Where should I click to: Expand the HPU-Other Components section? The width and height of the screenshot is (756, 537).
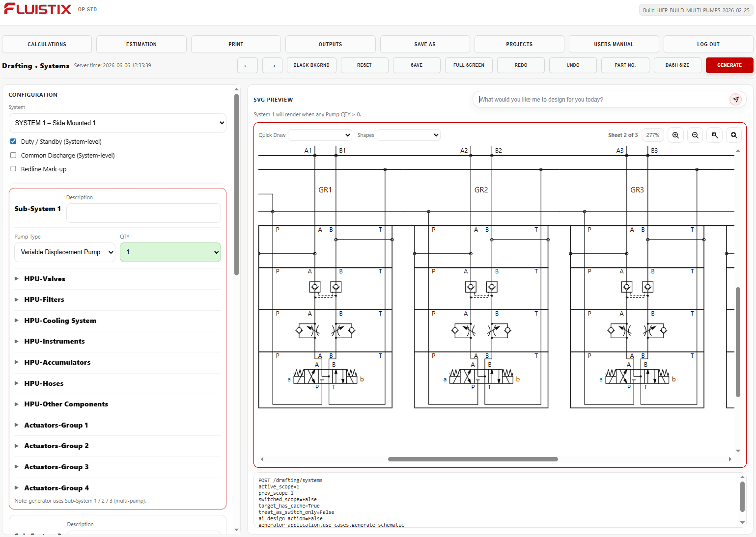(x=118, y=404)
